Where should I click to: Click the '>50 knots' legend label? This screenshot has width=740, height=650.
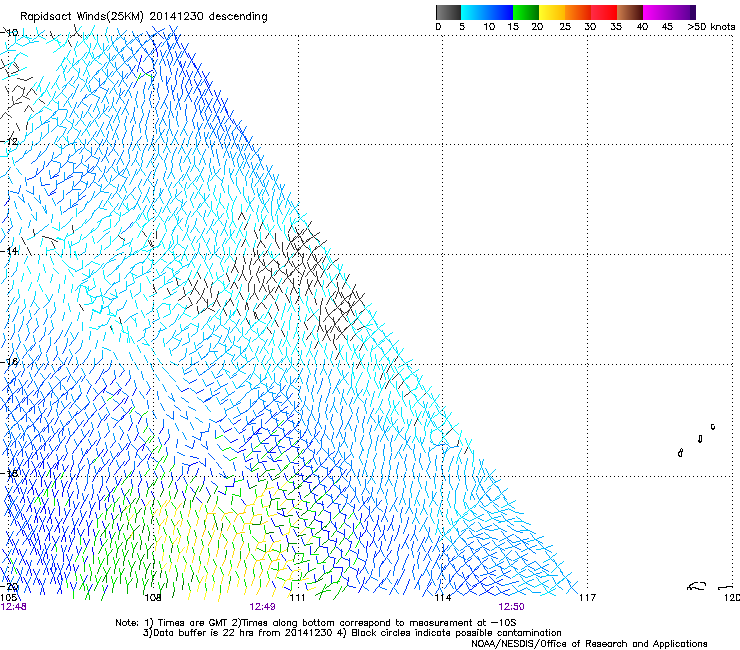pos(711,27)
